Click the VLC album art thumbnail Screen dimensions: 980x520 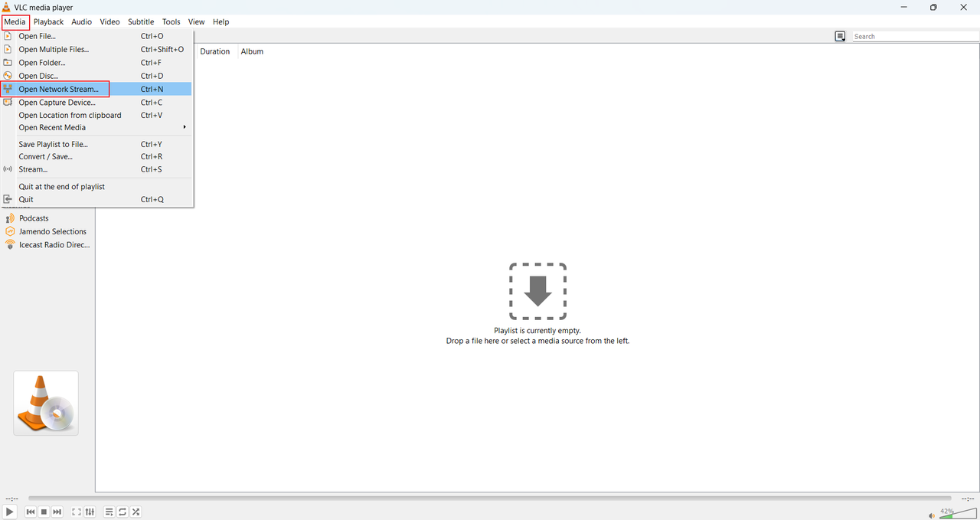[x=46, y=403]
